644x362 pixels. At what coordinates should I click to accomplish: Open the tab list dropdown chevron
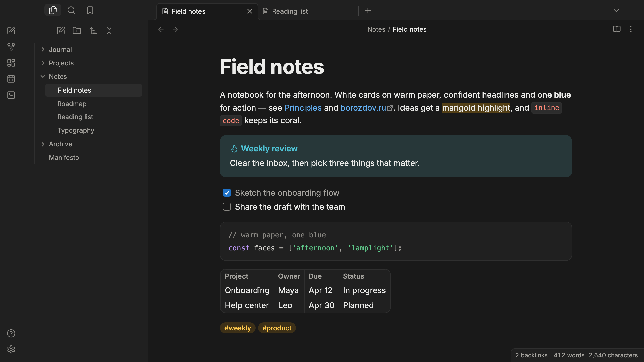[616, 11]
